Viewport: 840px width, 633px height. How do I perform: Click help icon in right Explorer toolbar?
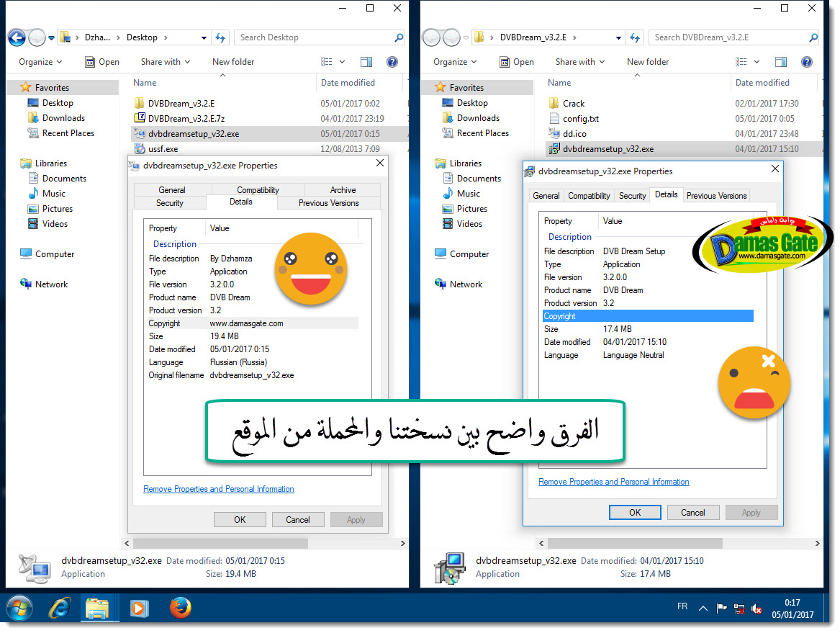click(x=807, y=62)
